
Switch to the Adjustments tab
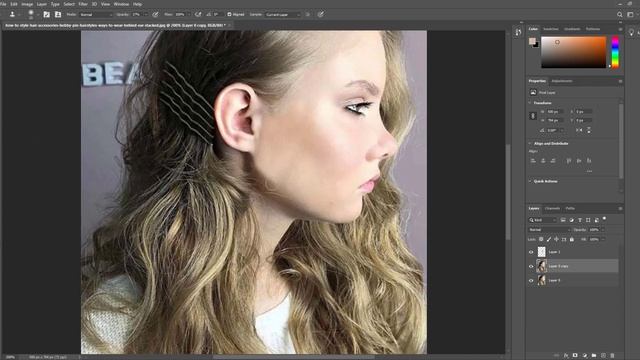click(562, 81)
